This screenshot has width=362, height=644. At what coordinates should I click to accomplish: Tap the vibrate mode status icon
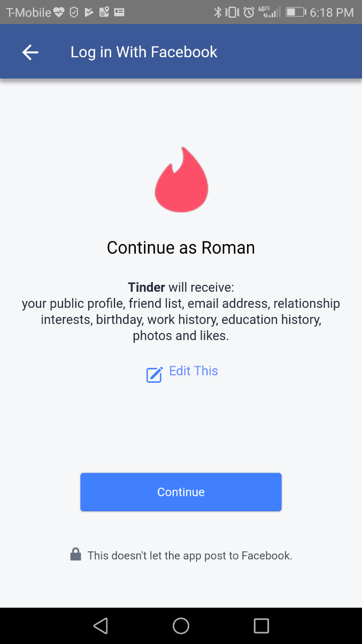(x=233, y=12)
